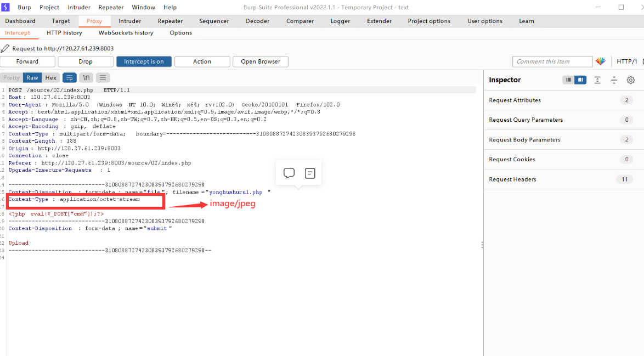Click the Drop button

click(86, 61)
